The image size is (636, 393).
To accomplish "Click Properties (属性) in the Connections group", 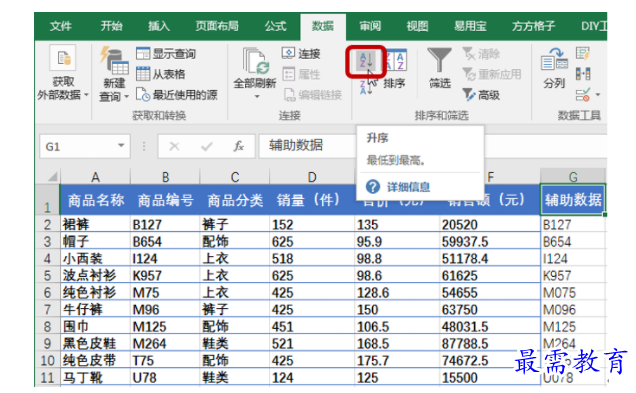I will click(x=301, y=74).
